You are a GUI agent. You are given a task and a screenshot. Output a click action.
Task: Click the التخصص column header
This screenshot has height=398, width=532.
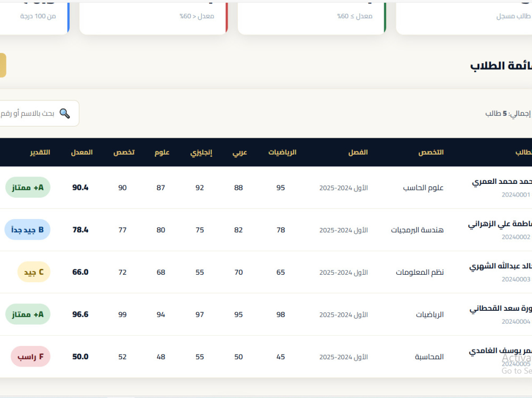coord(431,152)
